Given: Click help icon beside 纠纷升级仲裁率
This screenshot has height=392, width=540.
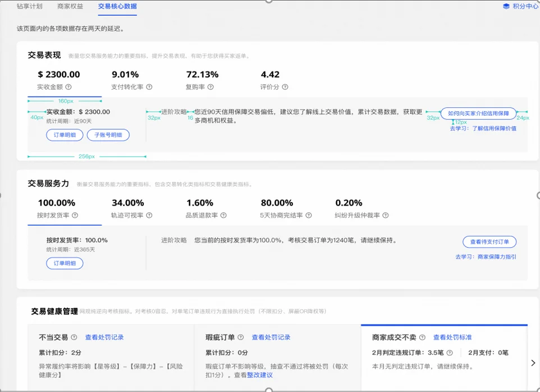Looking at the screenshot, I should [x=386, y=215].
